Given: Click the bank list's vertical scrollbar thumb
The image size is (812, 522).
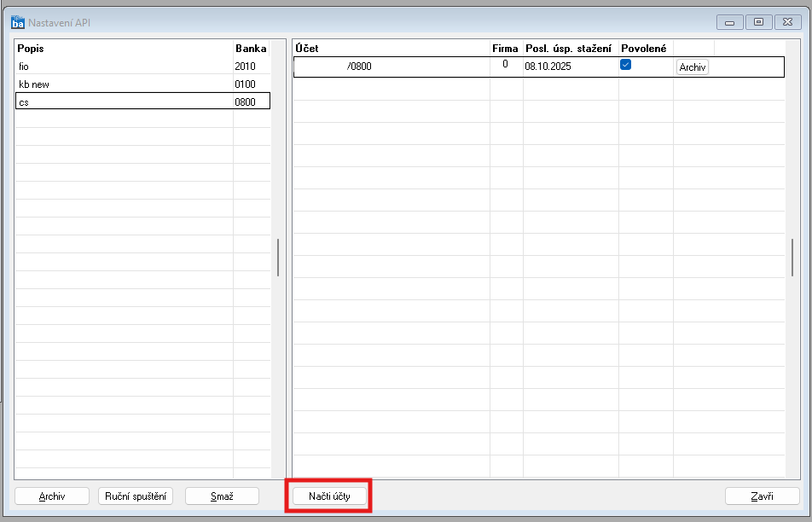Looking at the screenshot, I should point(278,258).
